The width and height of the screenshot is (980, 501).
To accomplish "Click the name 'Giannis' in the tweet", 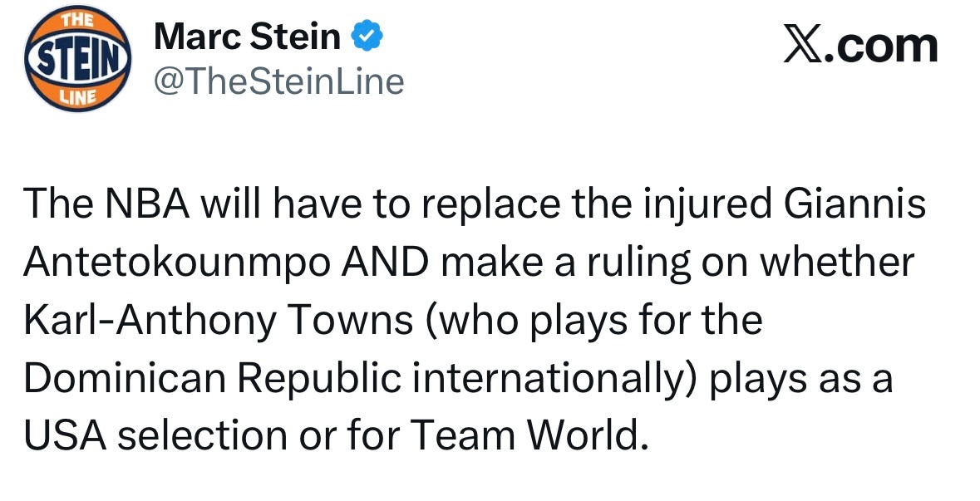I will 854,204.
